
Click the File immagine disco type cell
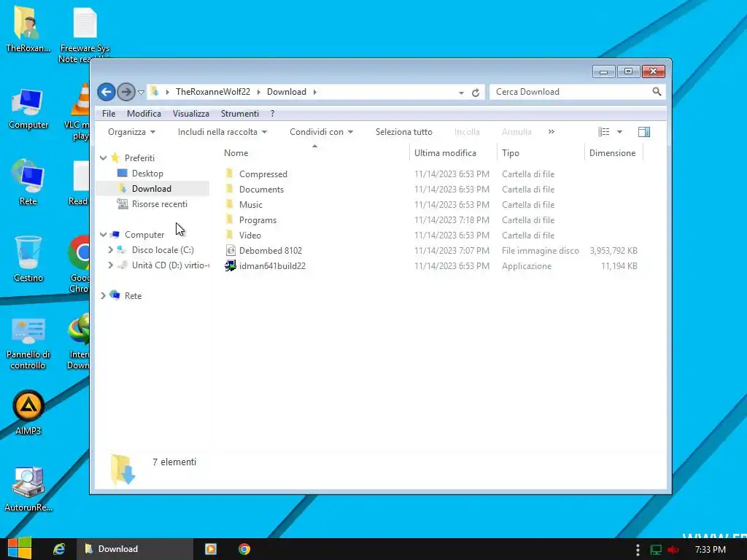[x=541, y=251]
